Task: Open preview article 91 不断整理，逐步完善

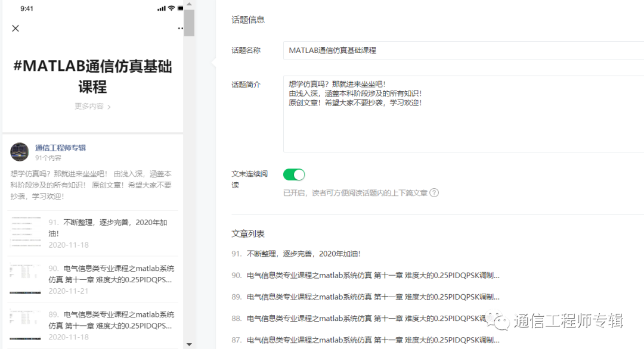Action: (x=93, y=233)
